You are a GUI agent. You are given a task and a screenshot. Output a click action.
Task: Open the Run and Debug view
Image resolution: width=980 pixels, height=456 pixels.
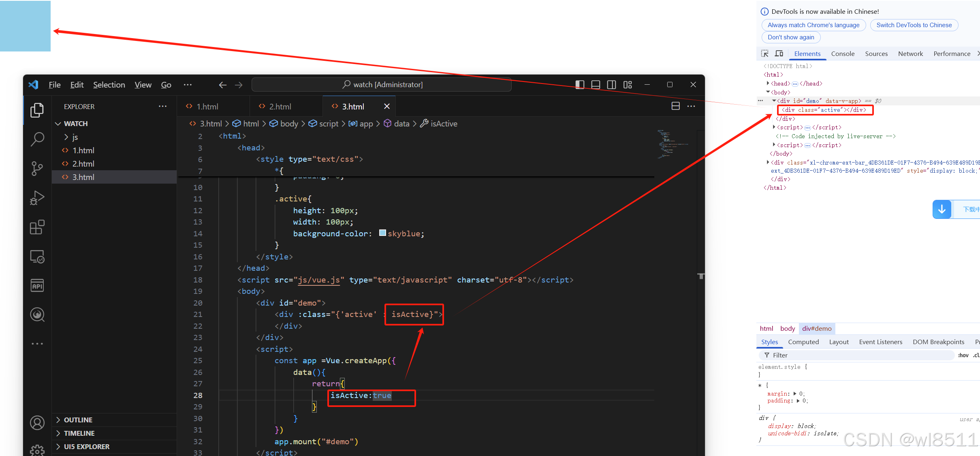tap(37, 198)
